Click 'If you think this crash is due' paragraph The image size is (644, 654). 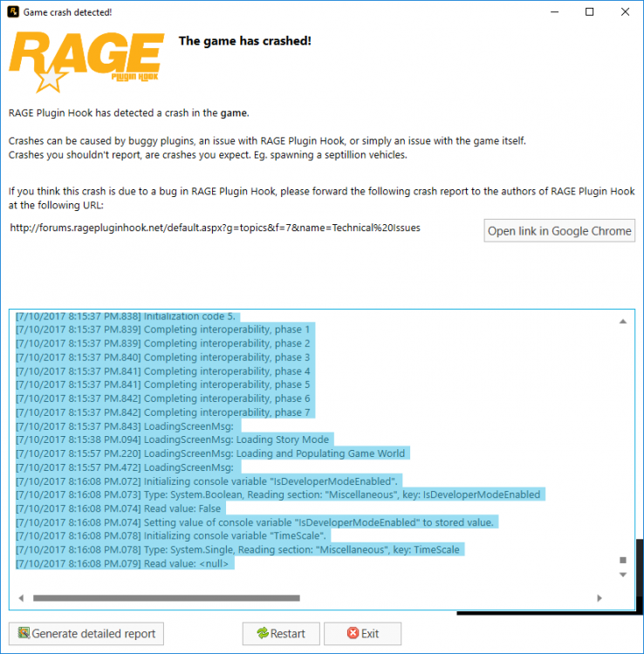(321, 198)
